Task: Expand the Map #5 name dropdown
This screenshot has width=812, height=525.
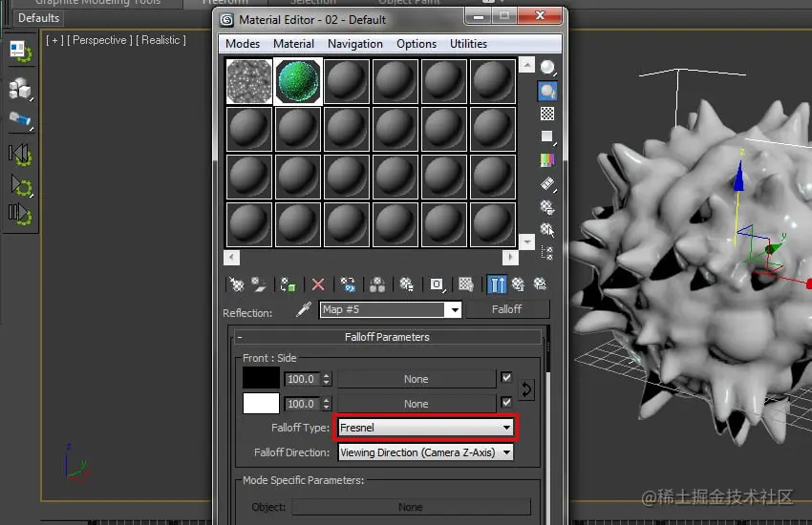Action: click(x=455, y=310)
